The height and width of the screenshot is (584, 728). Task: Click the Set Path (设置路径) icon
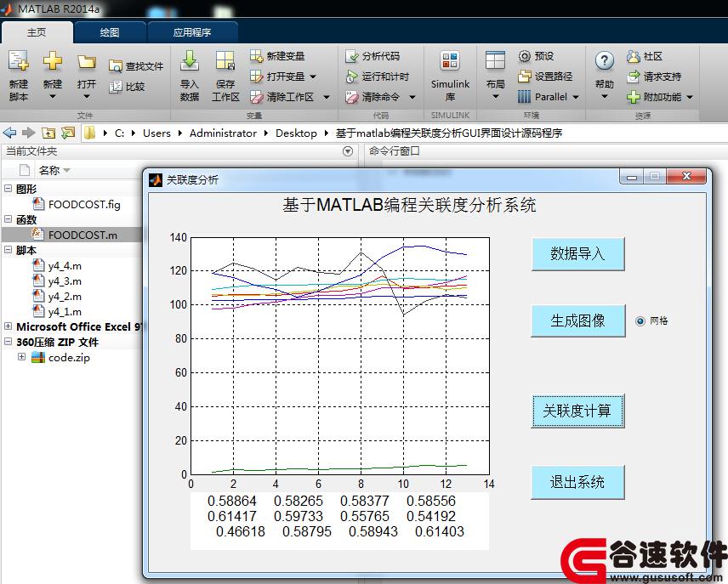point(524,77)
